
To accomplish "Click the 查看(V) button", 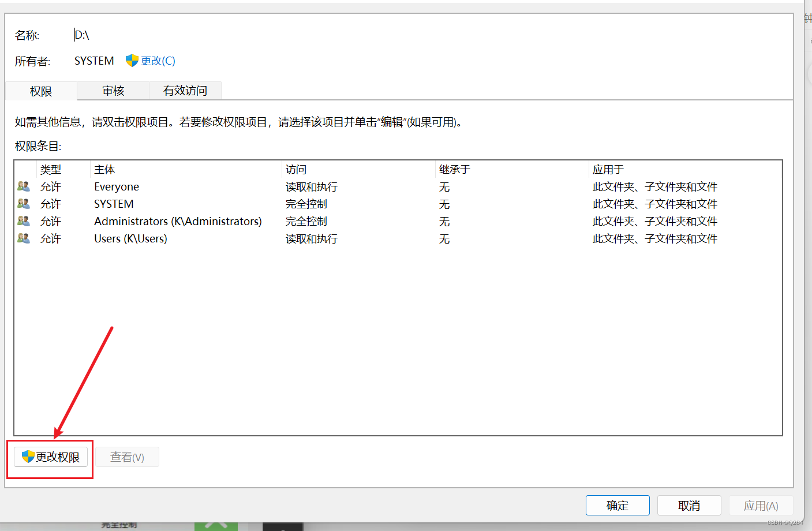I will tap(127, 457).
